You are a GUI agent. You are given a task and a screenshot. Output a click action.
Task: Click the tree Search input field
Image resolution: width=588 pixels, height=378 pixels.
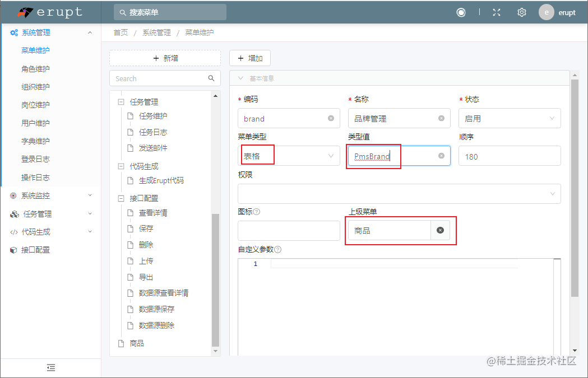click(x=165, y=78)
